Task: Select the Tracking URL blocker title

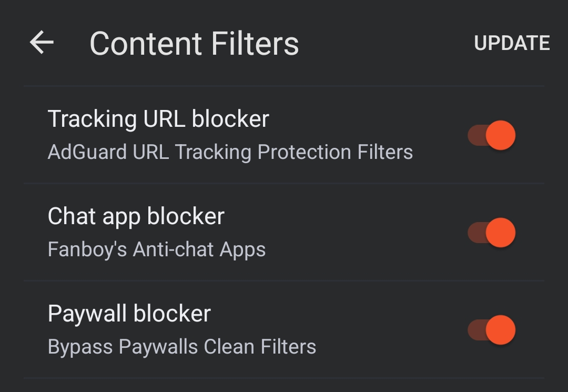Action: (x=158, y=118)
